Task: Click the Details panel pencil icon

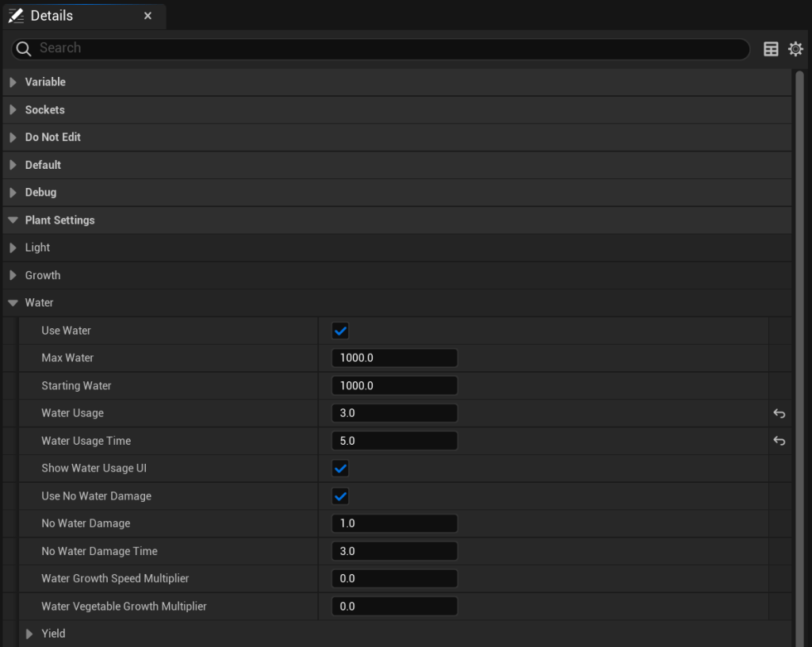Action: tap(16, 16)
